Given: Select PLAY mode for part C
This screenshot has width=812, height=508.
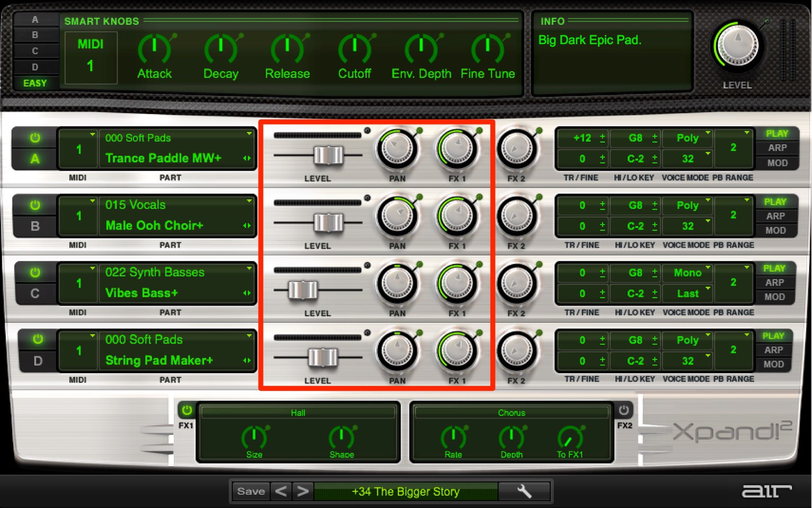Looking at the screenshot, I should pyautogui.click(x=774, y=268).
